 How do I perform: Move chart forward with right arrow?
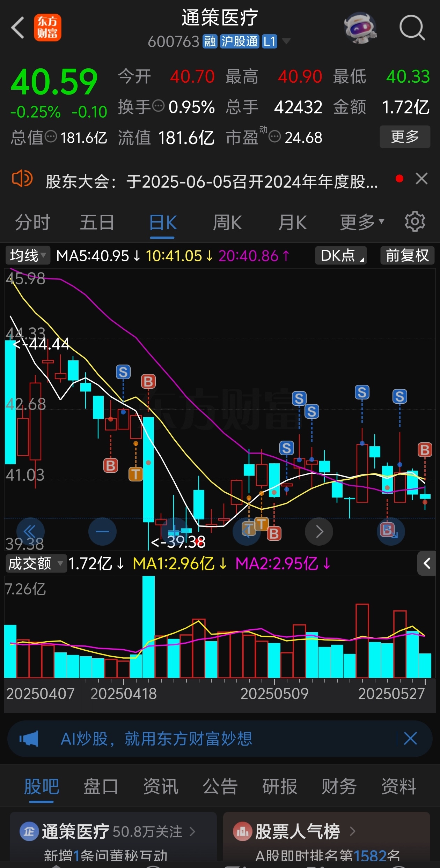point(319,531)
